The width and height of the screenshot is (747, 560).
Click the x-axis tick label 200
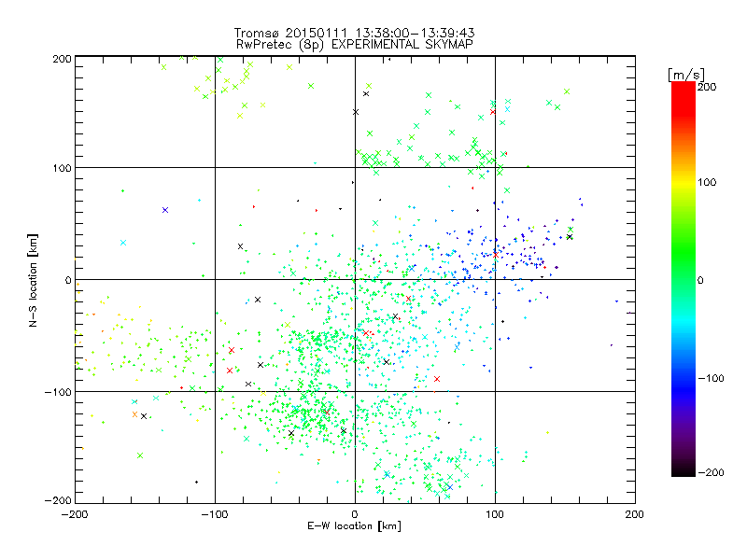[x=635, y=514]
